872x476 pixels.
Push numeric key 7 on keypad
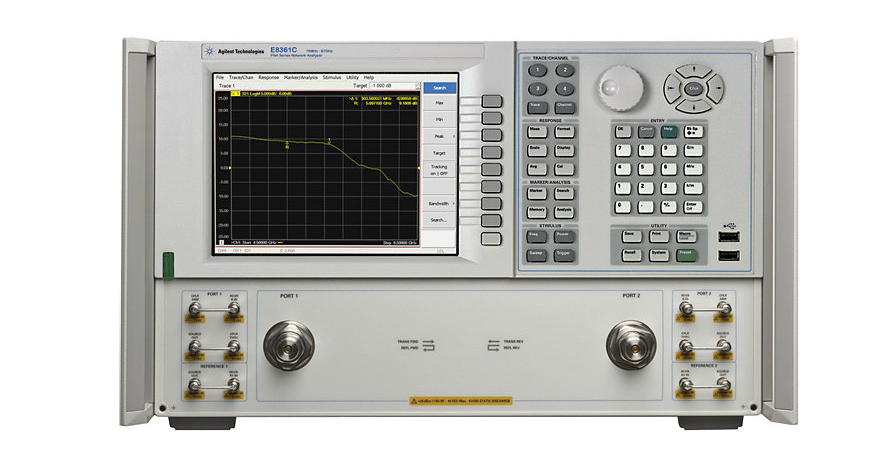click(x=623, y=151)
